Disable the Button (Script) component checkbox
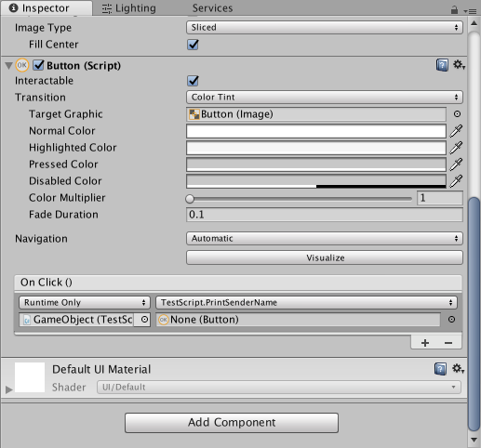Screen dimensions: 481x448 point(39,65)
